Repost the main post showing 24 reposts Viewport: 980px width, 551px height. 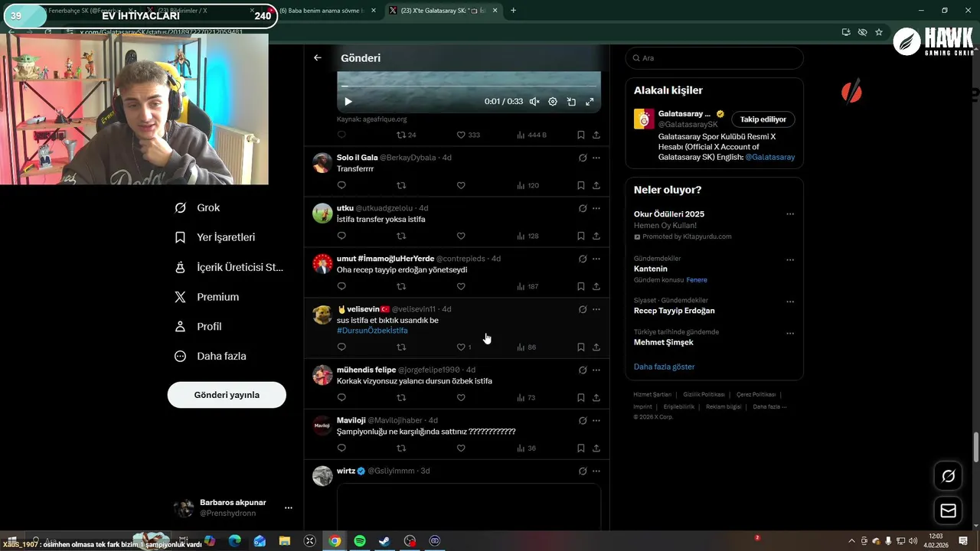[406, 135]
